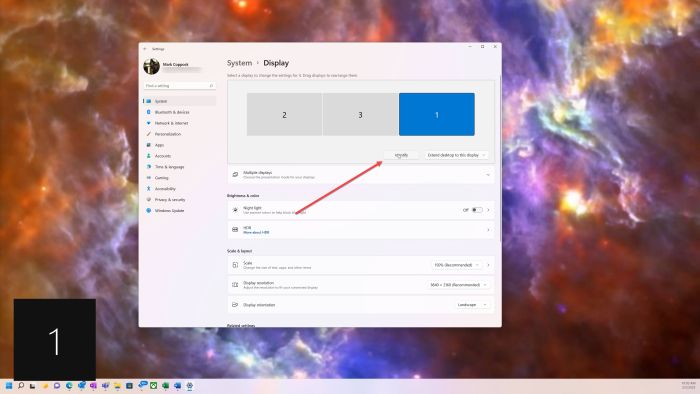700x394 pixels.
Task: Open Accounts settings
Action: tap(179, 156)
